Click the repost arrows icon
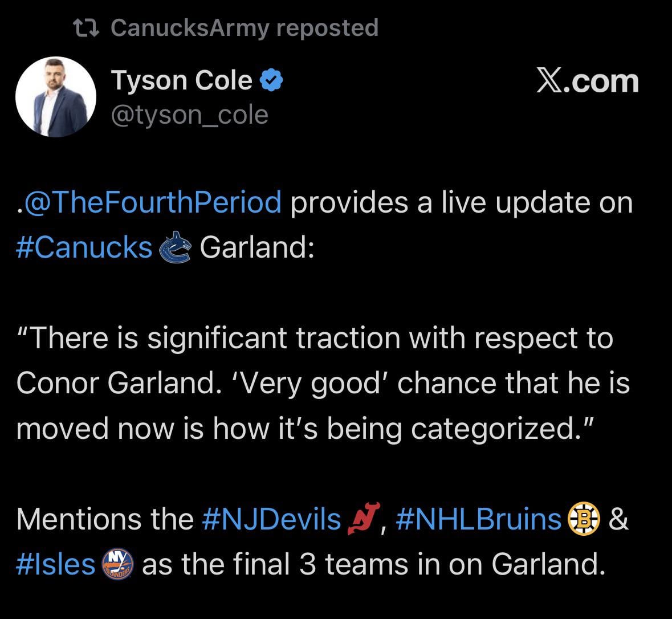 [88, 27]
